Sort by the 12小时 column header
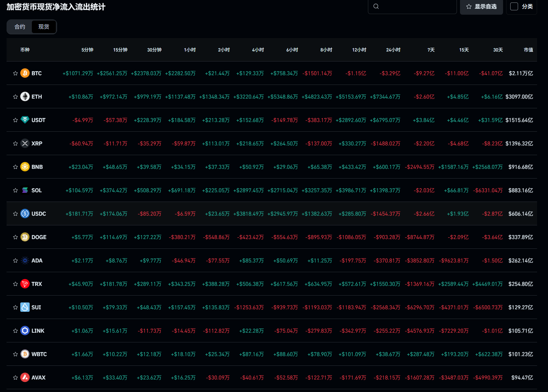The image size is (548, 392). click(x=359, y=50)
